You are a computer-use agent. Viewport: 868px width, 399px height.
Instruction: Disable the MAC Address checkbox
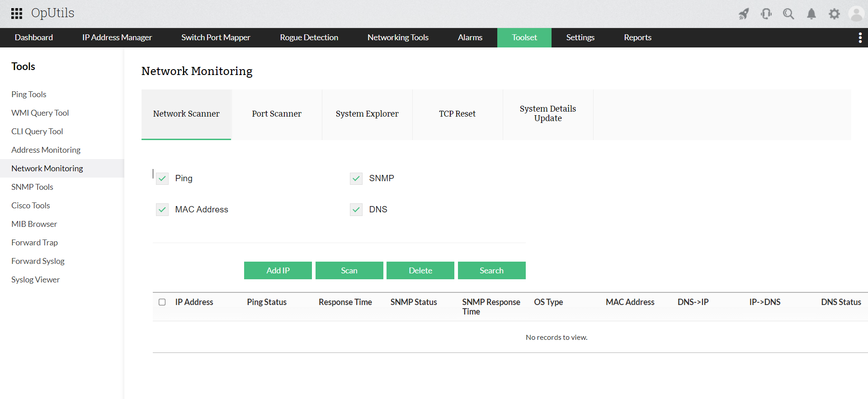point(162,210)
